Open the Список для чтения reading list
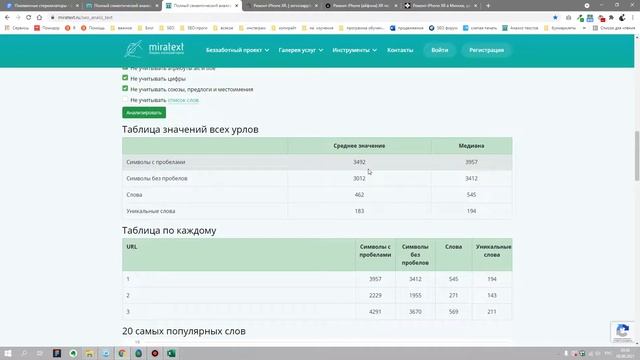640x360 pixels. (x=614, y=28)
